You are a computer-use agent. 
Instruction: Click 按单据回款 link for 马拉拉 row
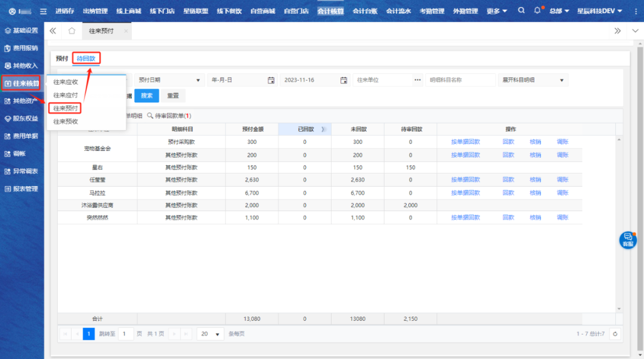(465, 193)
